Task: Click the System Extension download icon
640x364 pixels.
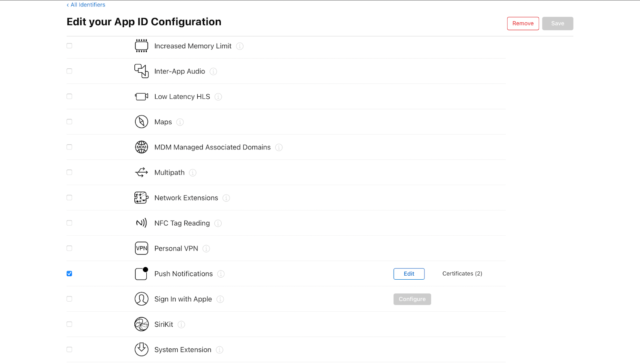Action: [141, 349]
